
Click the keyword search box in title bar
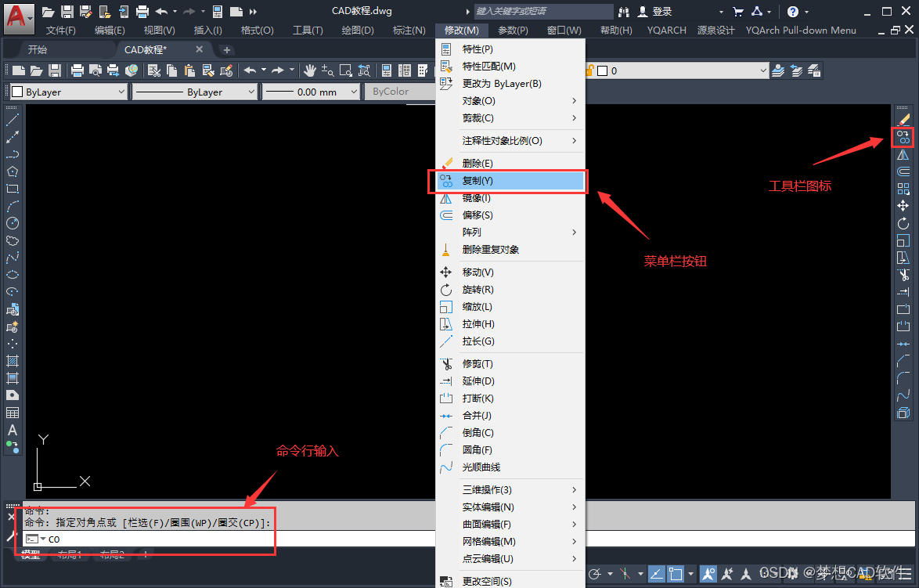[543, 11]
